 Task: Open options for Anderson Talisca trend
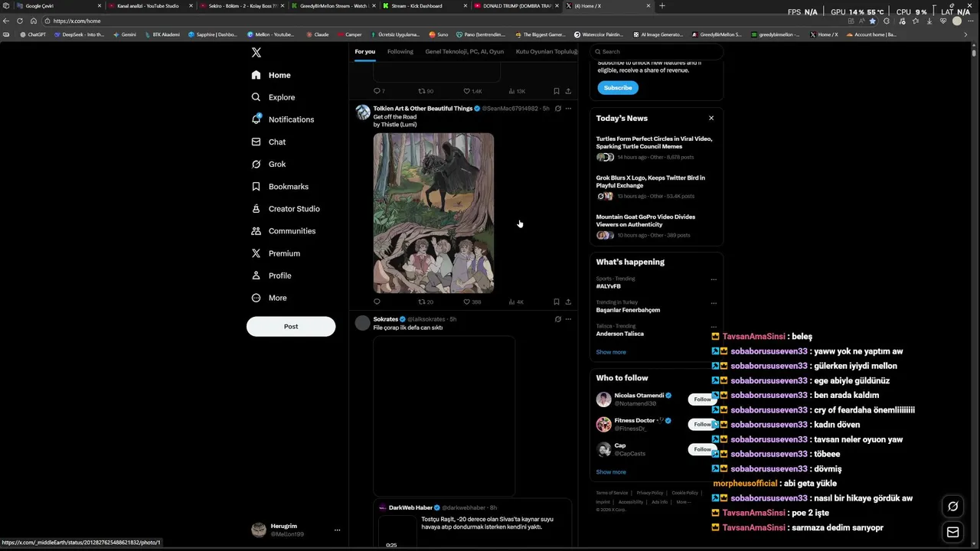[x=714, y=328]
